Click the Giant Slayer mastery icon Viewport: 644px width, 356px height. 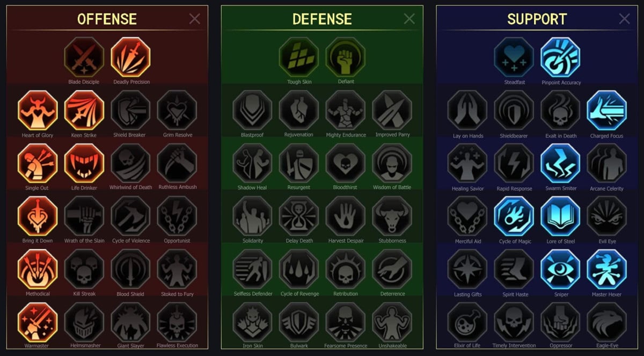click(x=130, y=322)
